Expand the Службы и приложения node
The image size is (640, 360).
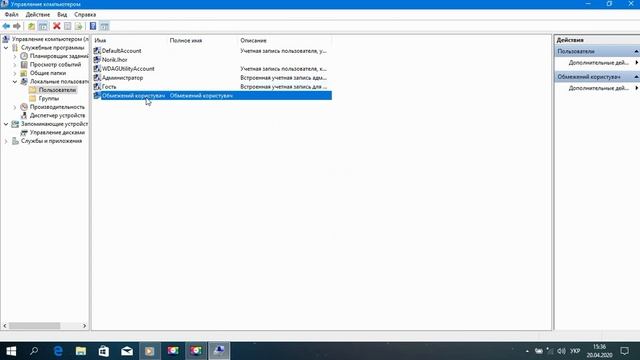(x=6, y=141)
